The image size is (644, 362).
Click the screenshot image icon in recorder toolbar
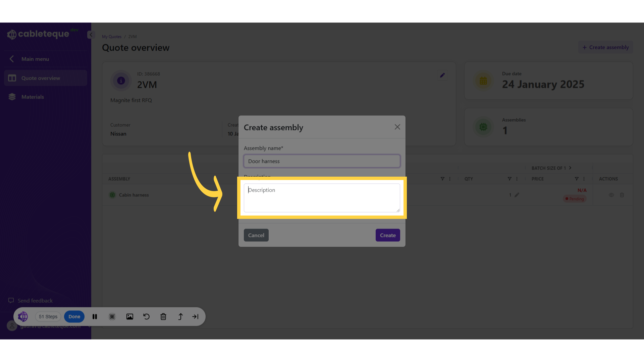130,316
